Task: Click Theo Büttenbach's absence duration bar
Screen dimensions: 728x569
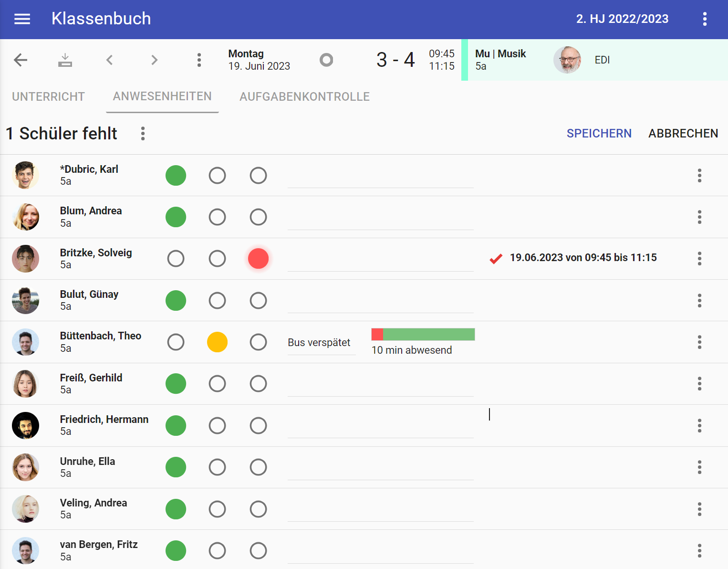Action: click(x=423, y=334)
